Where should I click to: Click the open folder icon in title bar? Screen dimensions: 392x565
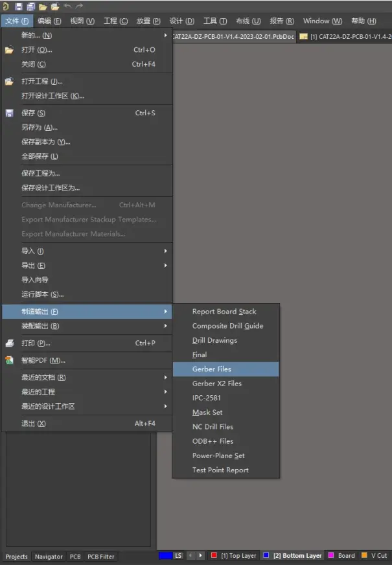(x=43, y=6)
